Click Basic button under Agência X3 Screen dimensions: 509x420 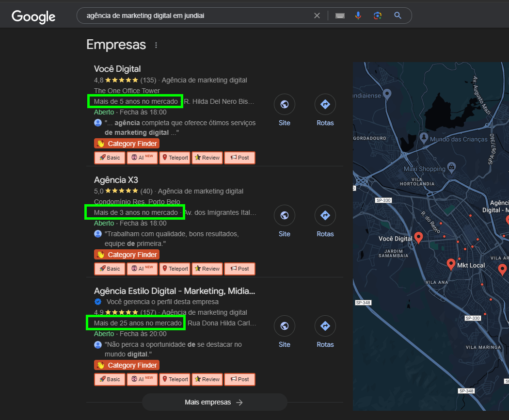110,269
